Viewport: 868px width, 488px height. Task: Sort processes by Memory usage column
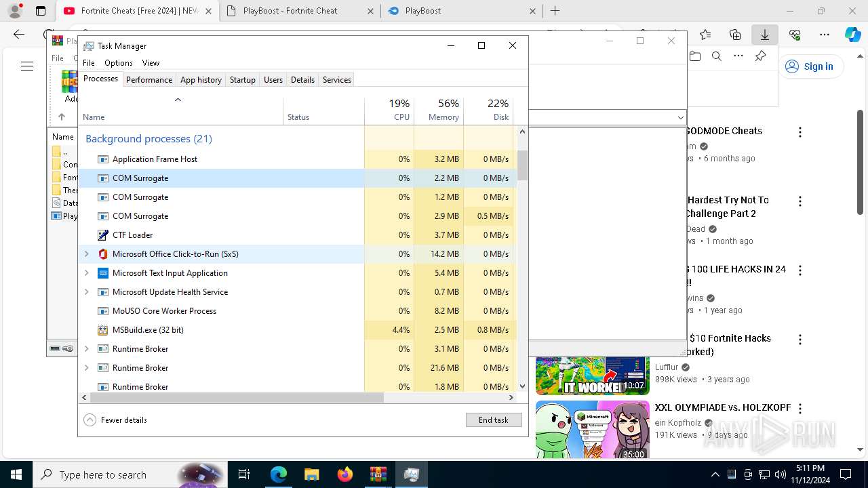439,110
